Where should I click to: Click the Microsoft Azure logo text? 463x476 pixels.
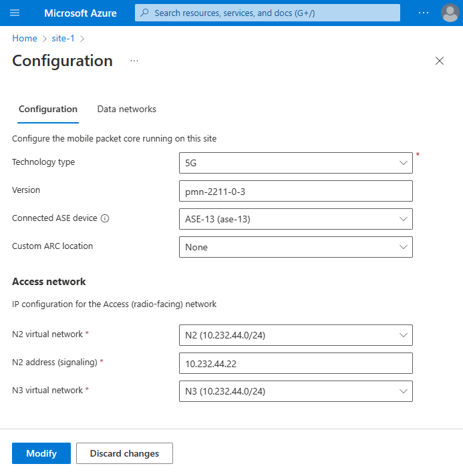click(x=80, y=13)
